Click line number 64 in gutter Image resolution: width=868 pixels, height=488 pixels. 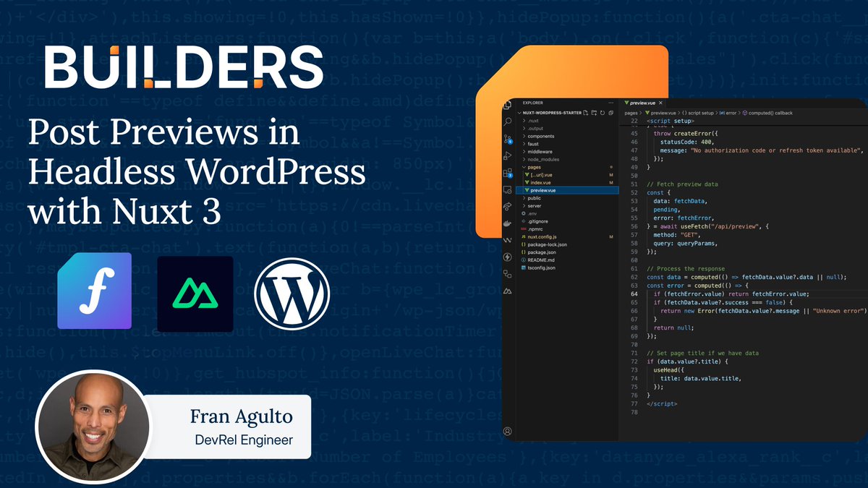(x=634, y=294)
